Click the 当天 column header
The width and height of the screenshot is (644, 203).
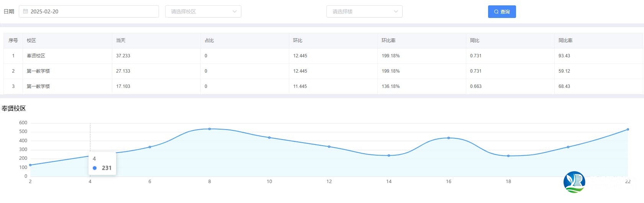coord(121,41)
